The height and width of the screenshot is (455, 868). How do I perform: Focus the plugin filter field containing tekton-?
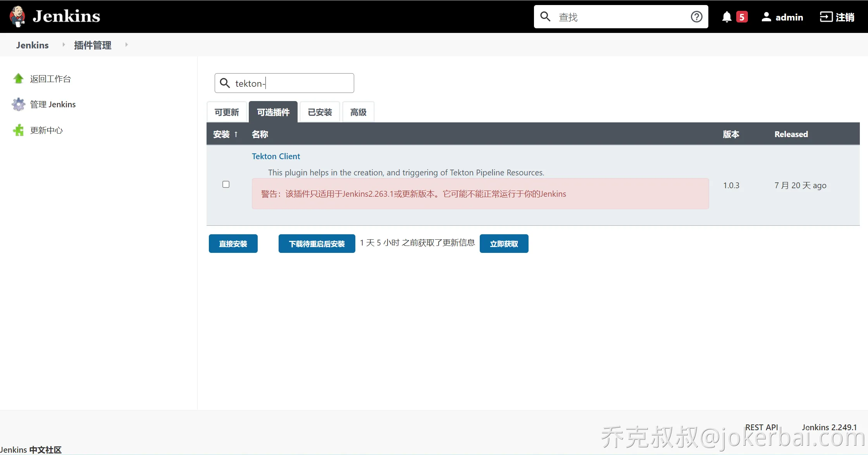pos(284,83)
